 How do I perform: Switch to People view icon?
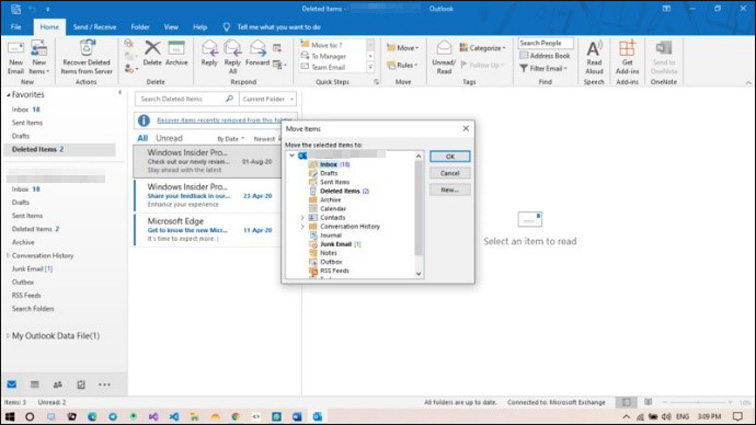[x=58, y=384]
